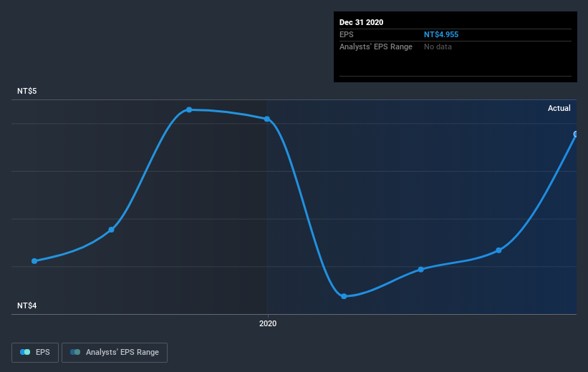Click the NT$4.955 EPS value in tooltip

click(441, 34)
